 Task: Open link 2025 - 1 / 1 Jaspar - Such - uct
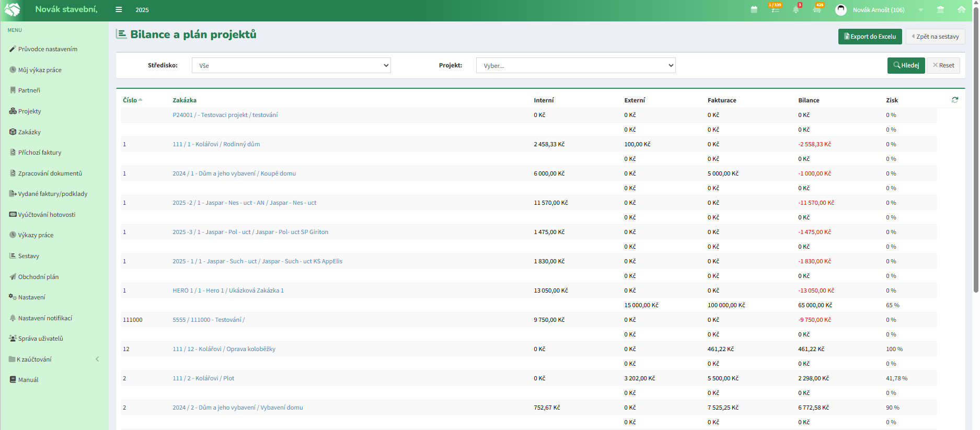click(x=258, y=261)
